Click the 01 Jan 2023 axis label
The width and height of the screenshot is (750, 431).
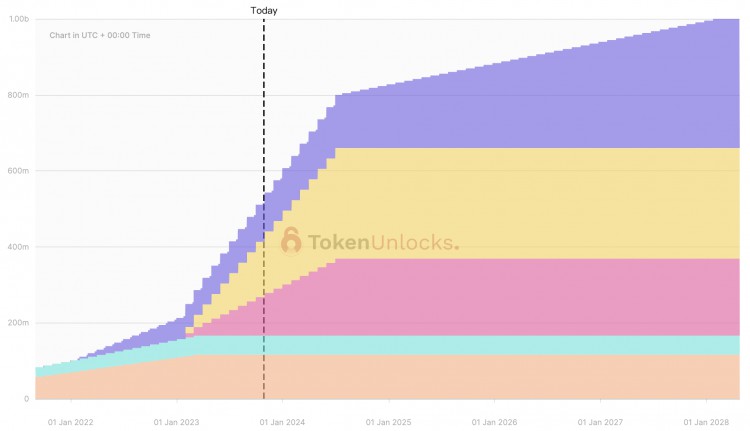(x=176, y=422)
